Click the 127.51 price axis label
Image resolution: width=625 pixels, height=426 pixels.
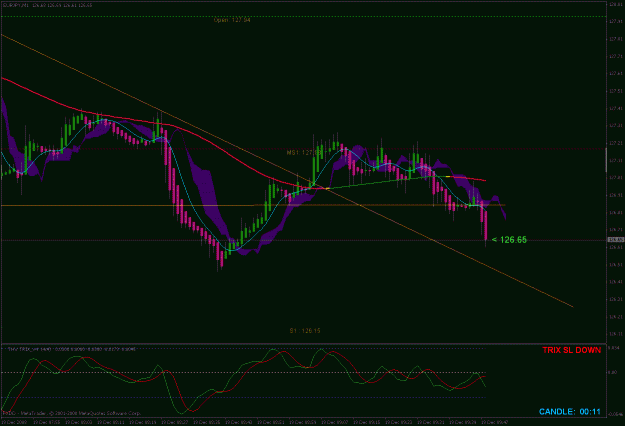click(616, 91)
